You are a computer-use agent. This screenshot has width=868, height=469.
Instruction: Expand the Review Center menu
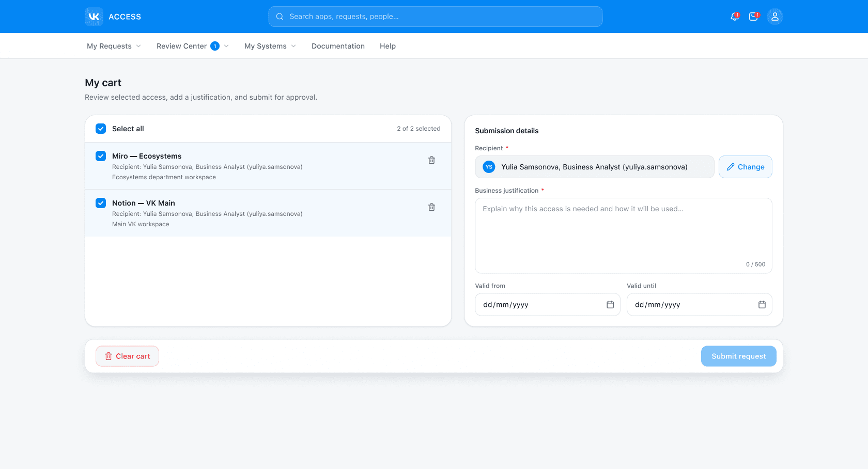coord(193,46)
